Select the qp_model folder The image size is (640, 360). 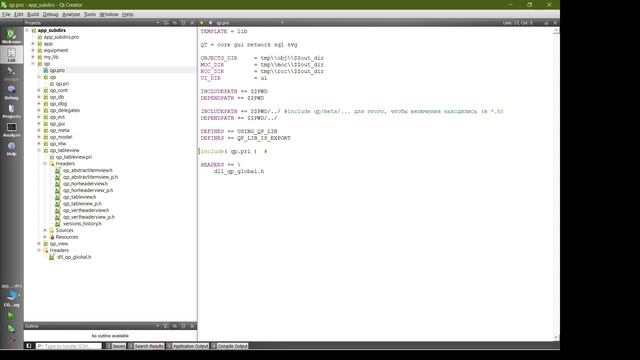61,137
